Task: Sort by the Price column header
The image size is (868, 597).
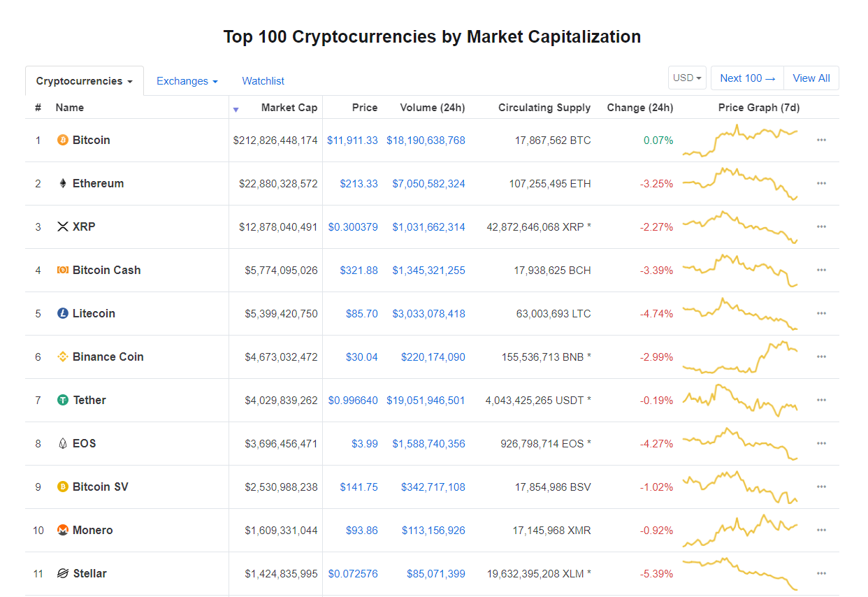Action: pos(365,108)
